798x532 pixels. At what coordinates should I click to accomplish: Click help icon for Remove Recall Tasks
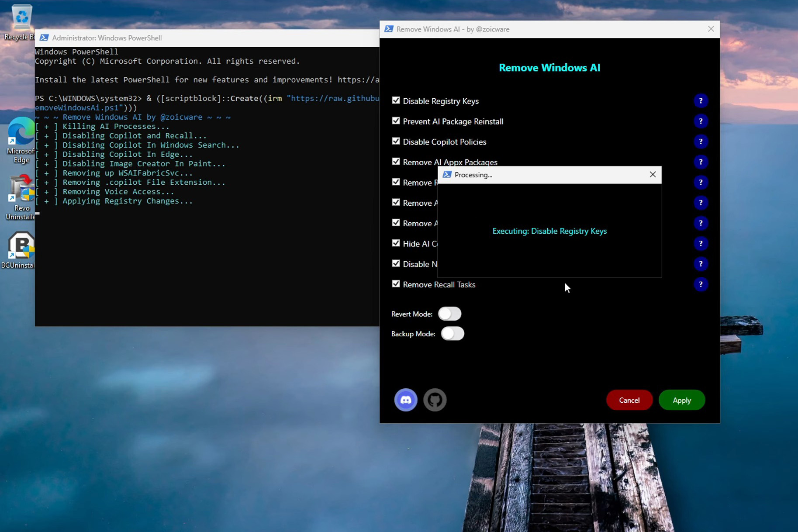tap(700, 284)
